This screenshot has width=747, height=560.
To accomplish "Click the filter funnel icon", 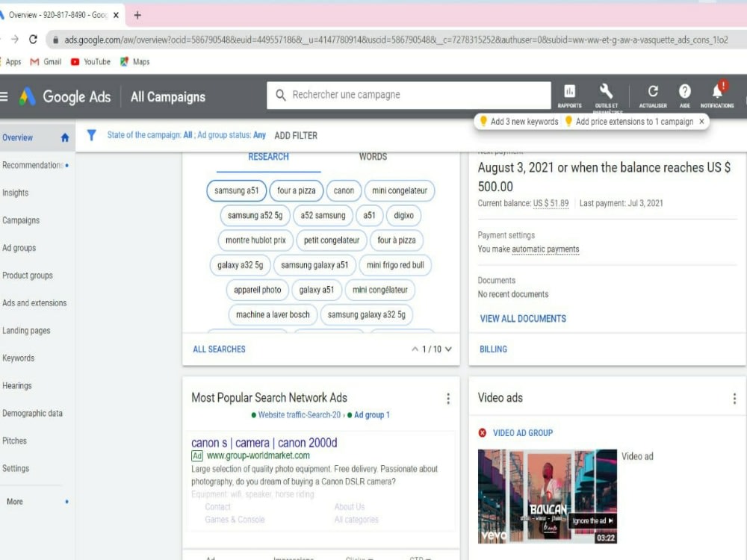I will point(91,135).
